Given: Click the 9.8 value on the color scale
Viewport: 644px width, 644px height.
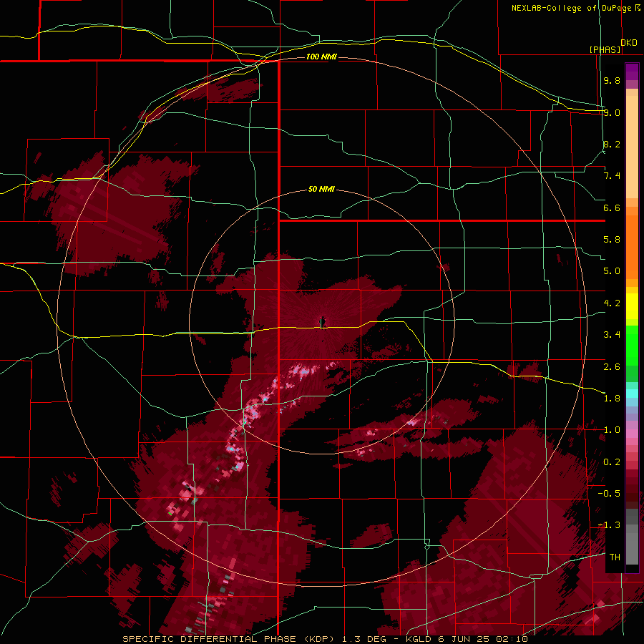Looking at the screenshot, I should click(x=612, y=80).
